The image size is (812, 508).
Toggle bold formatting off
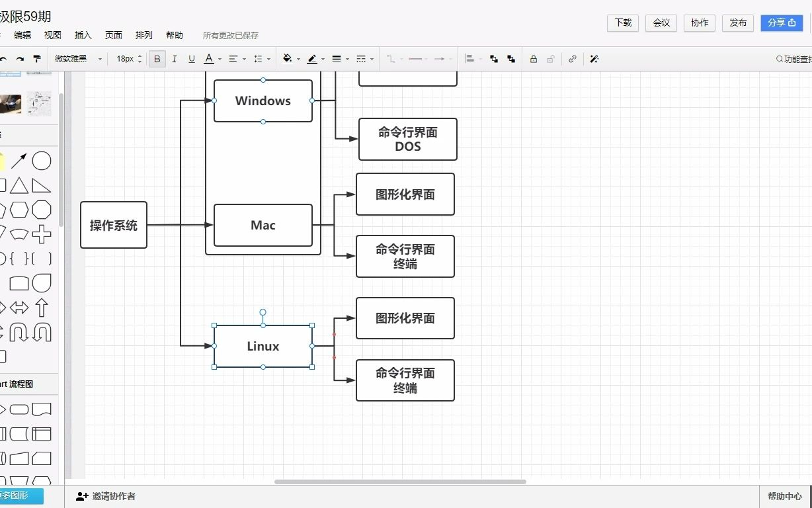(x=157, y=59)
